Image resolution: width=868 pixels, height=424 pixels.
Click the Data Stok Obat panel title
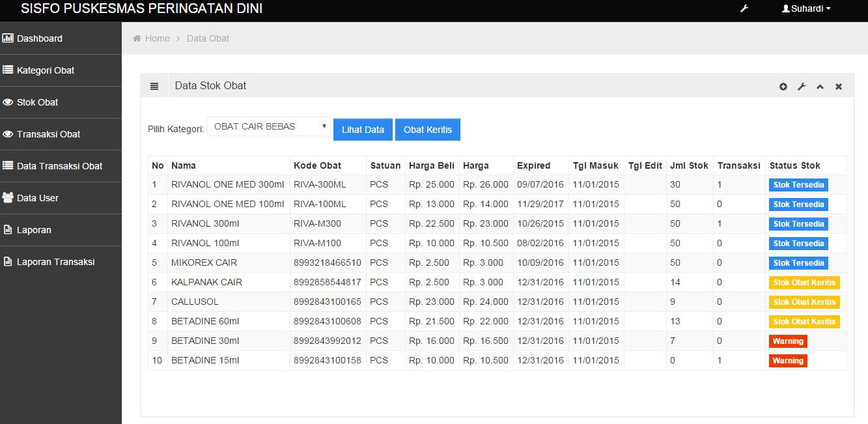click(x=210, y=86)
